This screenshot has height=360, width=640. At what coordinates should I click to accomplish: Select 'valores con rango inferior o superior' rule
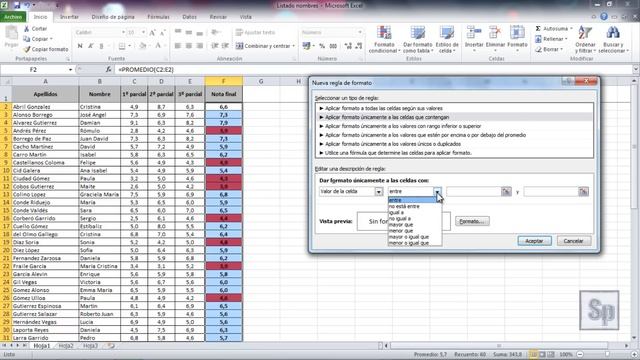pyautogui.click(x=455, y=126)
